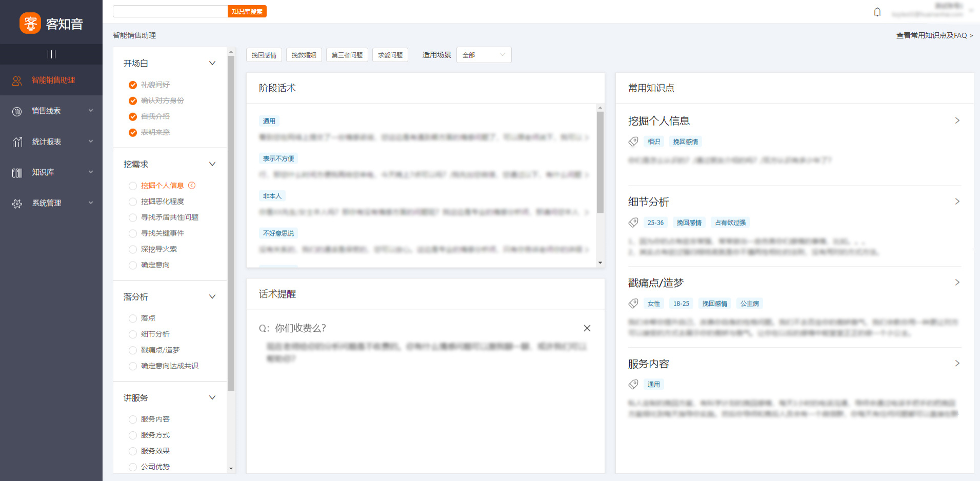Image resolution: width=980 pixels, height=481 pixels.
Task: Click the 系统管理 gear icon
Action: tap(17, 204)
